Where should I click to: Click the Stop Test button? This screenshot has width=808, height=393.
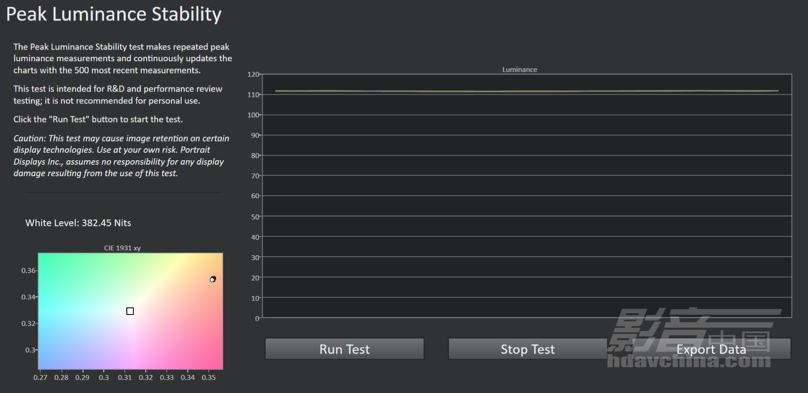pyautogui.click(x=527, y=349)
